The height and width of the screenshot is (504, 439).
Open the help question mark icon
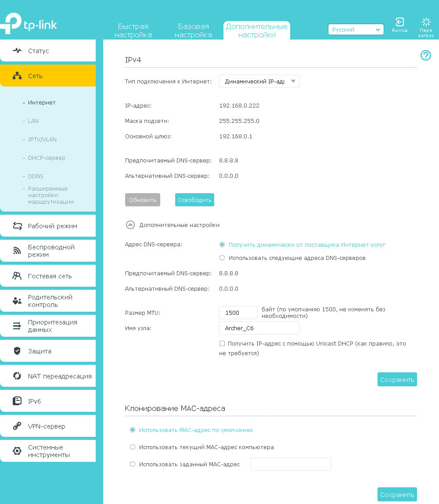pyautogui.click(x=426, y=55)
